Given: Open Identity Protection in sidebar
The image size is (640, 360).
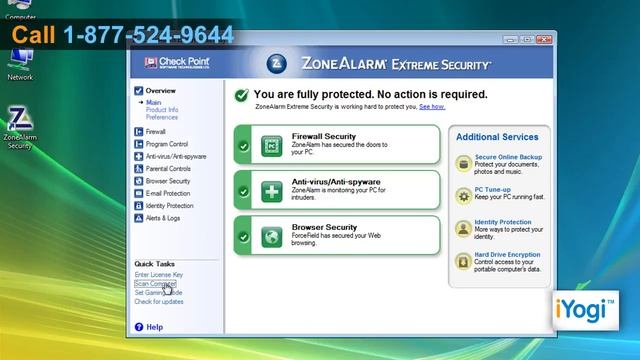Looking at the screenshot, I should coord(169,206).
